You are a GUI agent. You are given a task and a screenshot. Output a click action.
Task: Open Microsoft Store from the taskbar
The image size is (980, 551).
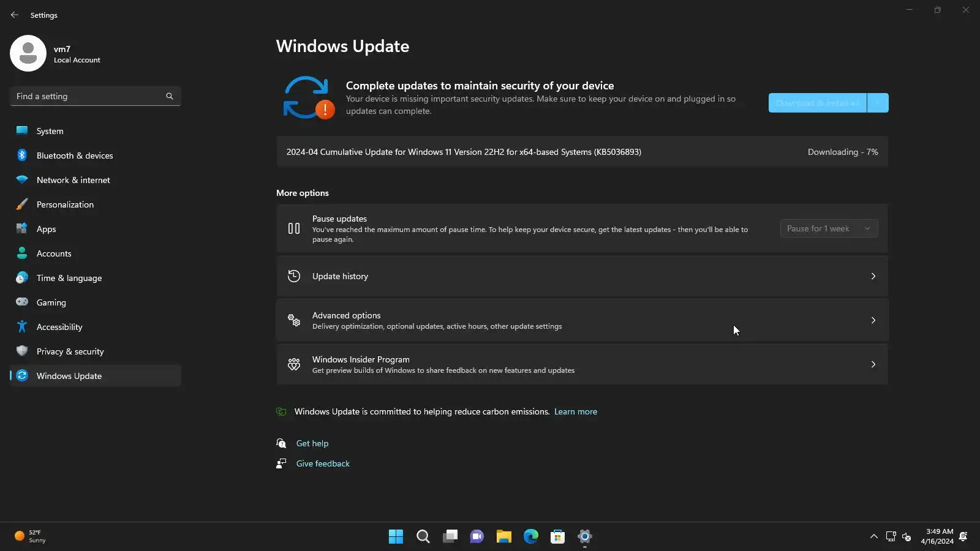(x=558, y=536)
